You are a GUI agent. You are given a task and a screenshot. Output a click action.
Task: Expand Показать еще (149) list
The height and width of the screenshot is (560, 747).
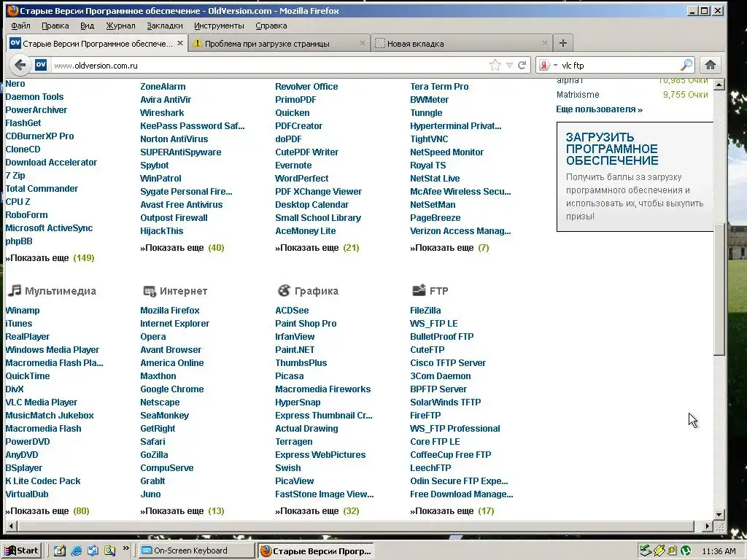point(50,258)
